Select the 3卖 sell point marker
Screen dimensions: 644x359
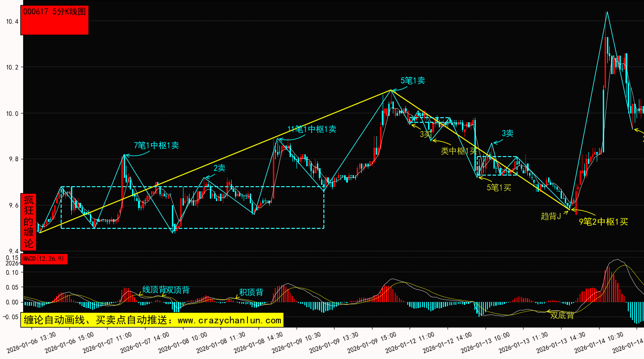[x=507, y=133]
